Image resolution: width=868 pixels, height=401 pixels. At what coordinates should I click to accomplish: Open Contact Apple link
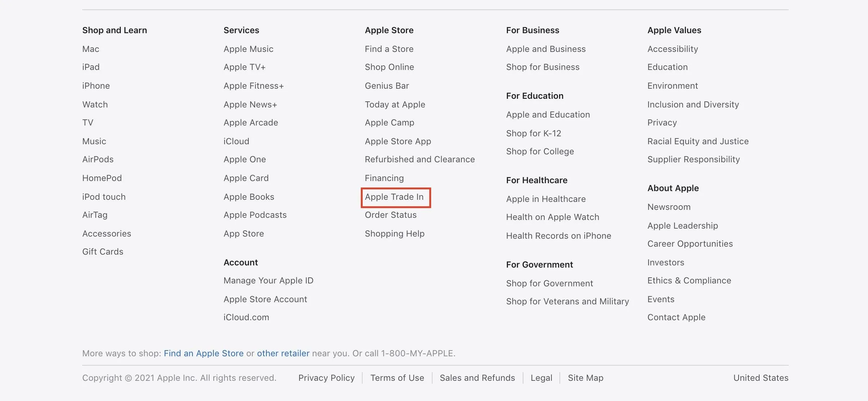(x=676, y=317)
